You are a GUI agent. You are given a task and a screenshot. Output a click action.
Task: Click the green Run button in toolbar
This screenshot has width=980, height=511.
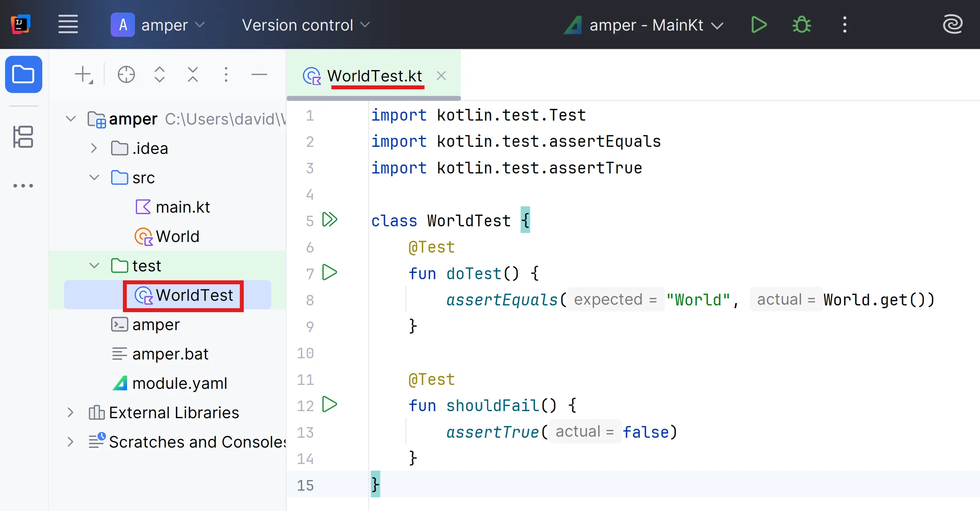coord(759,25)
